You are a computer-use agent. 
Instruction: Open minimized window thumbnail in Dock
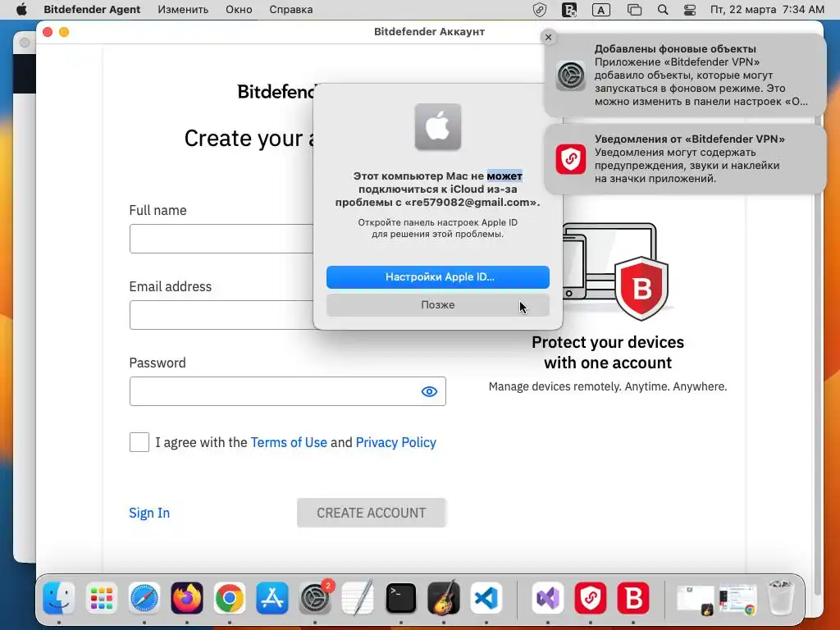[696, 599]
